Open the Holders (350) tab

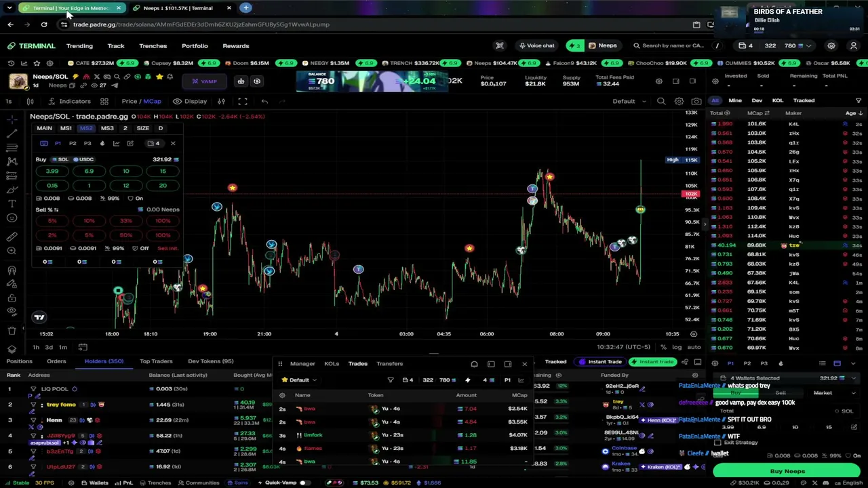tap(104, 361)
